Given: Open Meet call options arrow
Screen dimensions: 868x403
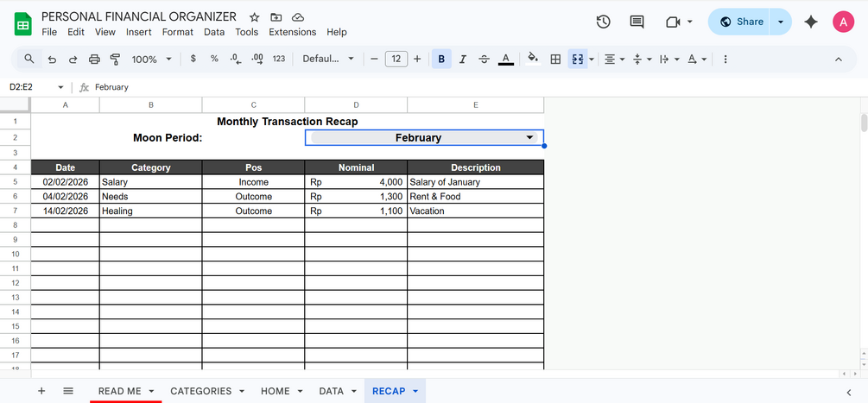Looking at the screenshot, I should (x=690, y=22).
